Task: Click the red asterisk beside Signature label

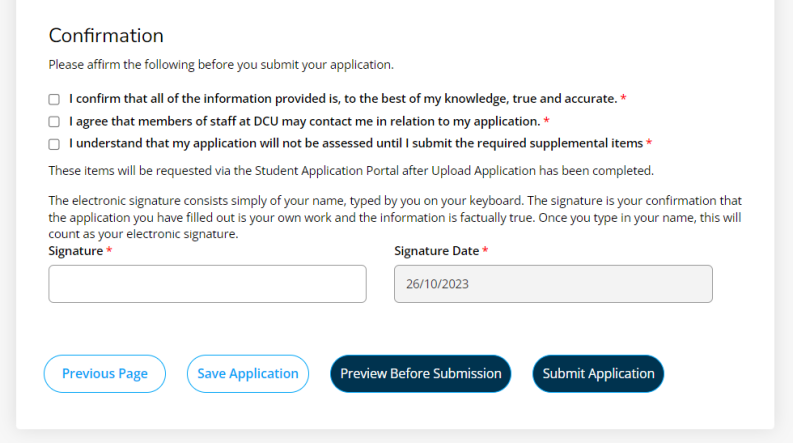Action: [x=109, y=251]
